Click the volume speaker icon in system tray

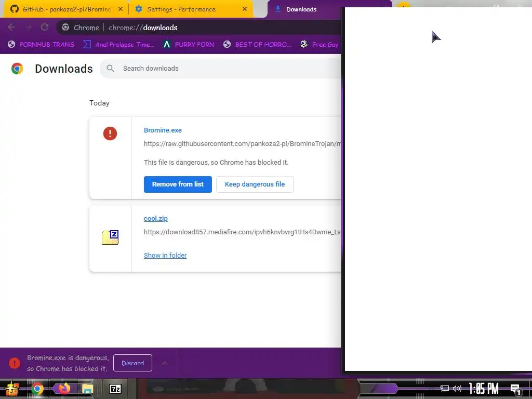[457, 389]
